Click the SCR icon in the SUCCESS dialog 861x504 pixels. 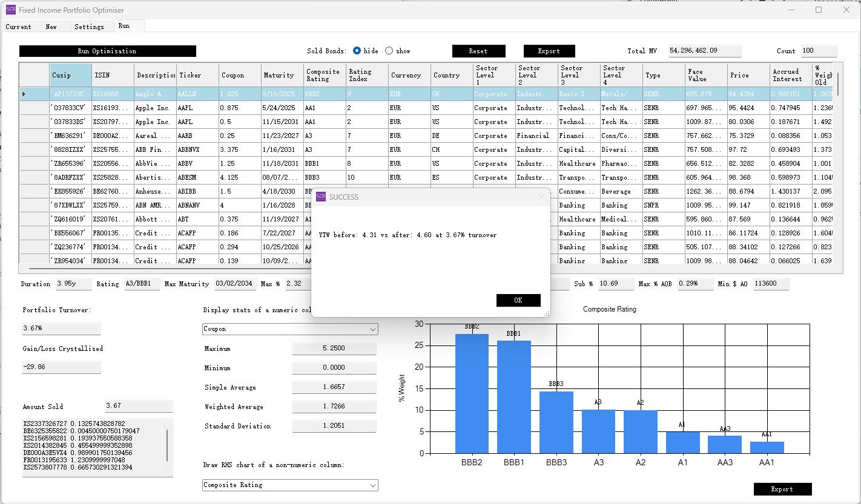click(x=321, y=197)
